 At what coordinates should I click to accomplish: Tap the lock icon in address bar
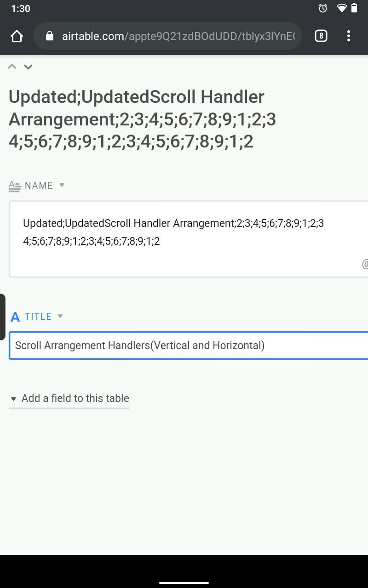50,36
